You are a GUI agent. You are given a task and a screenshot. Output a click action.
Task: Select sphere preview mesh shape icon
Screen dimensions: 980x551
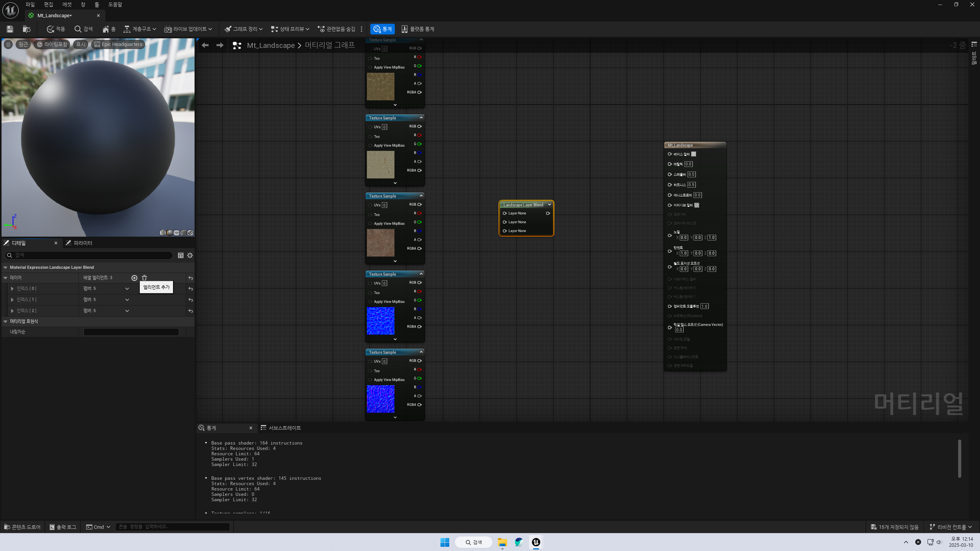coord(170,233)
